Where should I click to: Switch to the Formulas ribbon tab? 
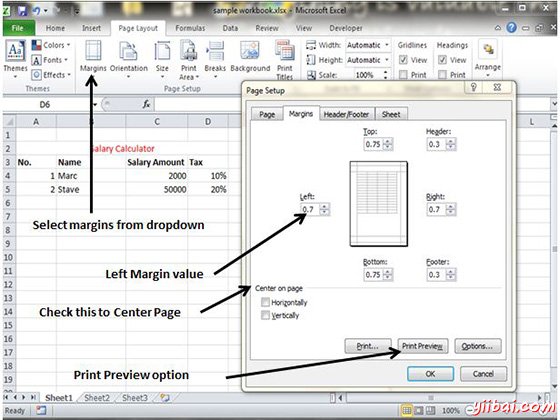point(190,28)
